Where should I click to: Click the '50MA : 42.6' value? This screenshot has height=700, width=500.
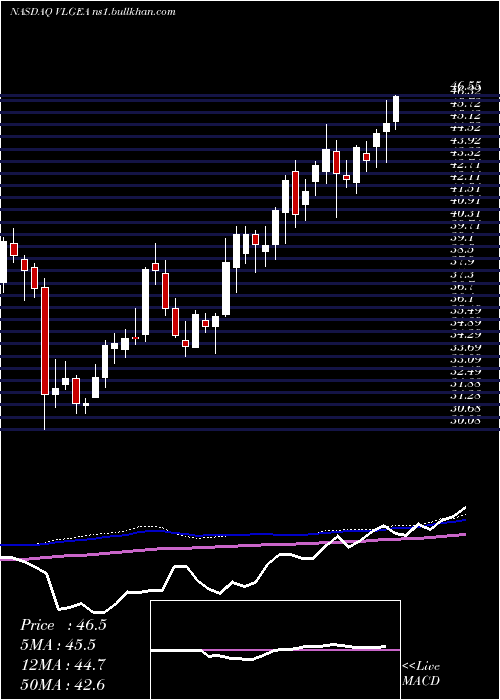coord(63,684)
